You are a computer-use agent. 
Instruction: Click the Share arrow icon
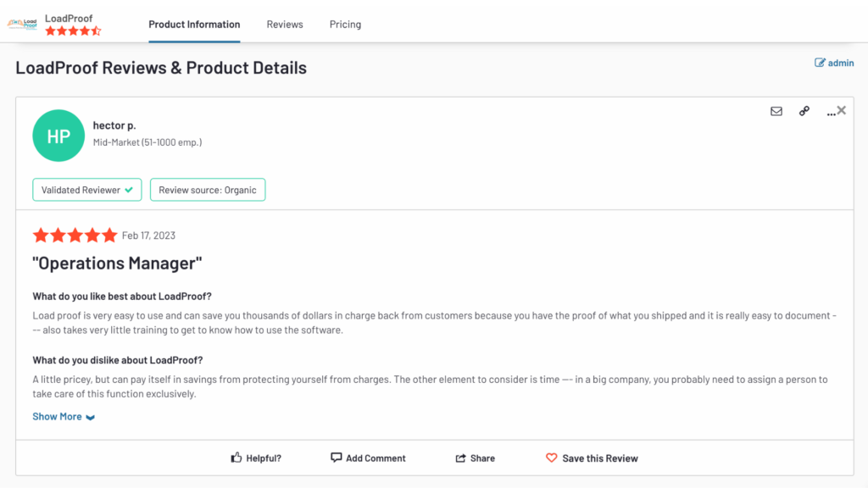(460, 458)
